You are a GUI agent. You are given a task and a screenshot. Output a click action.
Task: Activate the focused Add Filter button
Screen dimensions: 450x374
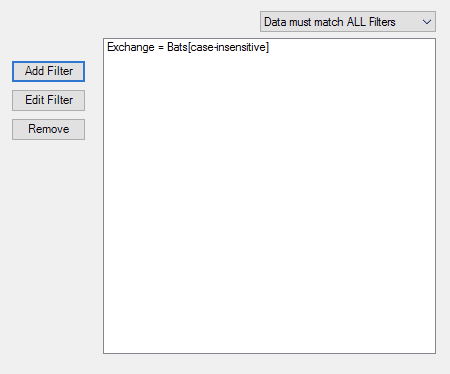point(48,71)
